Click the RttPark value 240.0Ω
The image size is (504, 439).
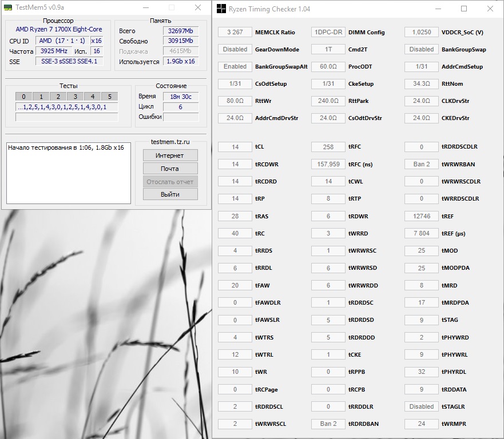coord(328,101)
